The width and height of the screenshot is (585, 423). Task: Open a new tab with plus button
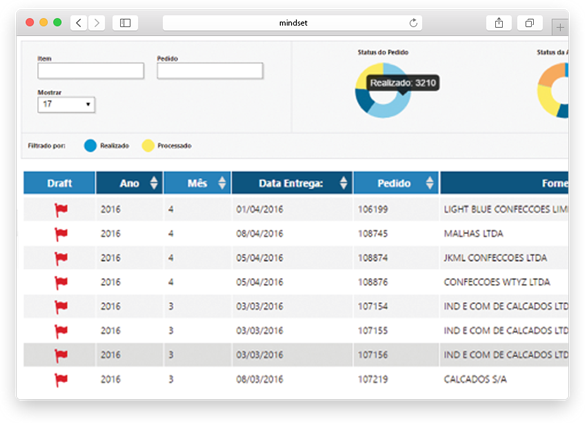(560, 27)
